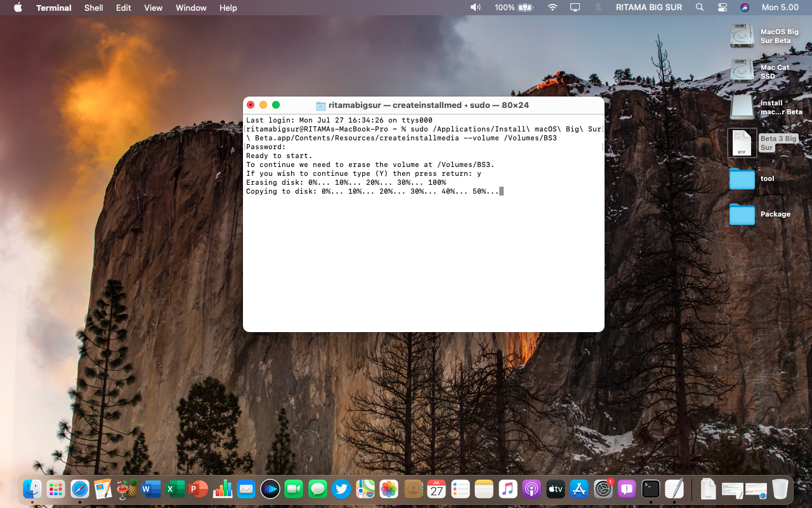Launch HandBrake from the Dock

click(x=128, y=489)
